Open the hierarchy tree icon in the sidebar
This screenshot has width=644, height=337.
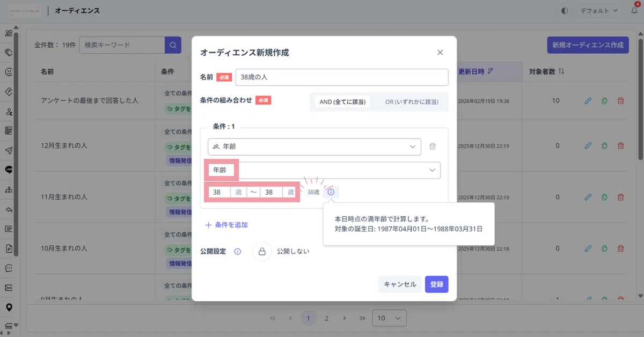pyautogui.click(x=9, y=189)
